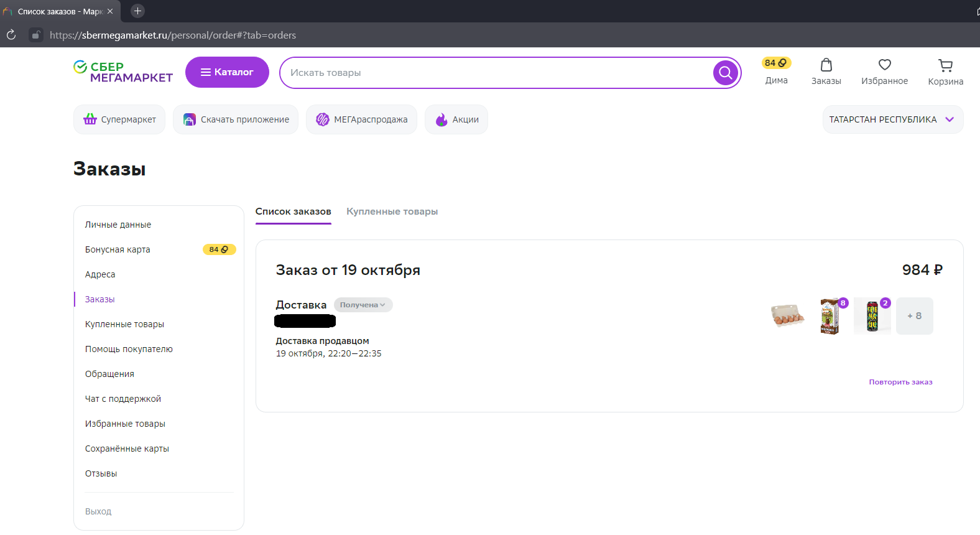Click Повторить заказ link

(900, 382)
